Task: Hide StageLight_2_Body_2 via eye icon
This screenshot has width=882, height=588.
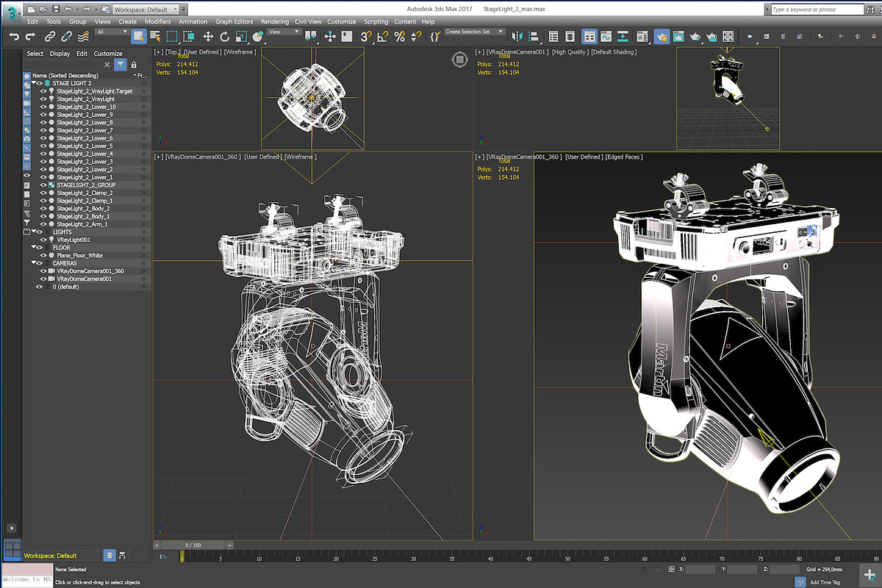Action: (x=43, y=209)
